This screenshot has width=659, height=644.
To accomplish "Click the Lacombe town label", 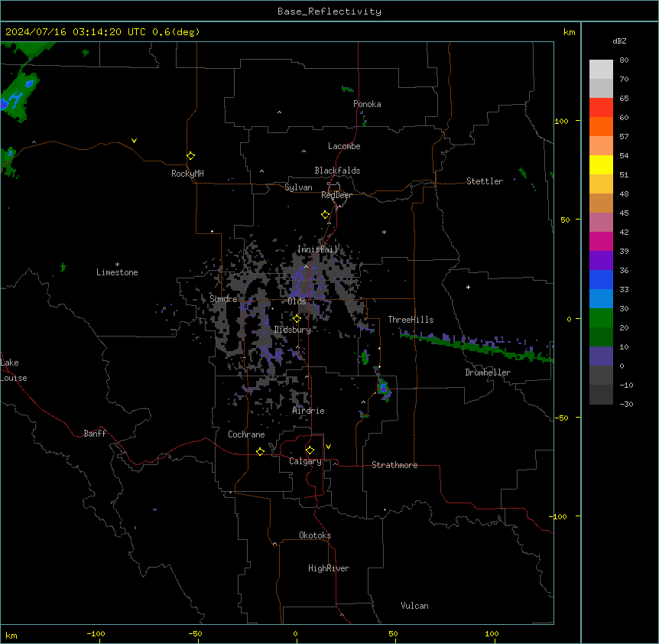I will (x=344, y=146).
